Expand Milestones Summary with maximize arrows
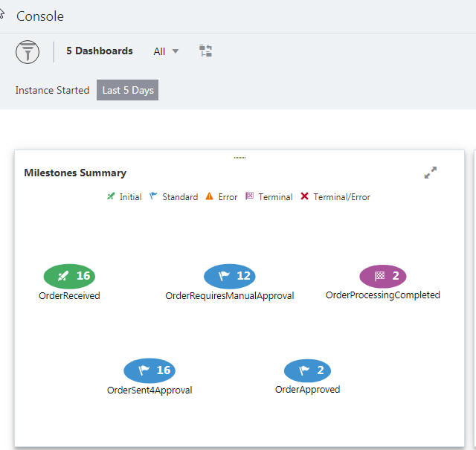The image size is (476, 450). click(x=431, y=173)
